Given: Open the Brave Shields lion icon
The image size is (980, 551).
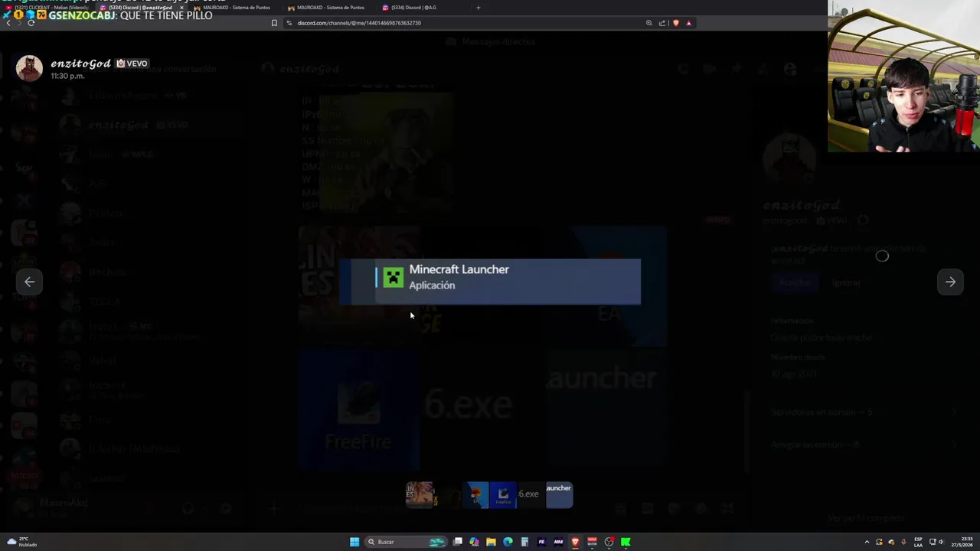Looking at the screenshot, I should (676, 23).
